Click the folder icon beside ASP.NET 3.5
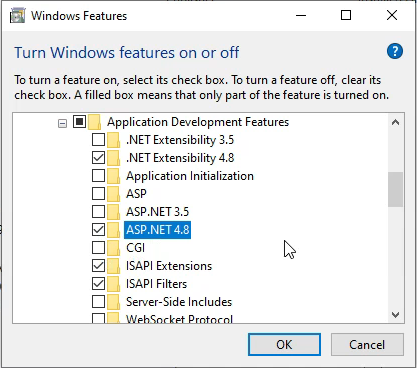The height and width of the screenshot is (368, 417). click(x=114, y=212)
